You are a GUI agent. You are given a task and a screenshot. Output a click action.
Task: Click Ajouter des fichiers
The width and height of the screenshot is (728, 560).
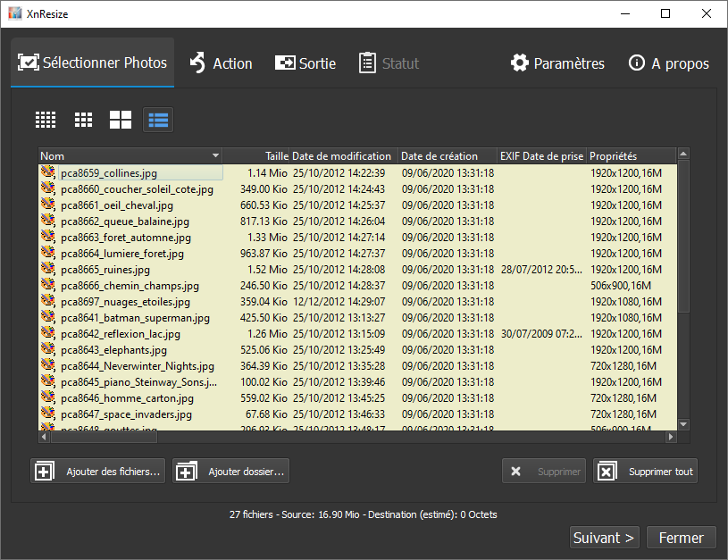click(97, 471)
